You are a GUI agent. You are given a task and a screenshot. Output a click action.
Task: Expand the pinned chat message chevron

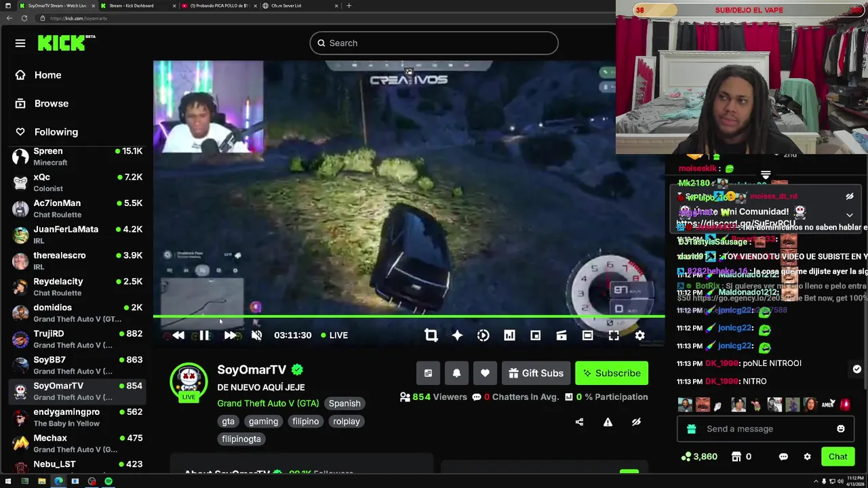tap(850, 215)
